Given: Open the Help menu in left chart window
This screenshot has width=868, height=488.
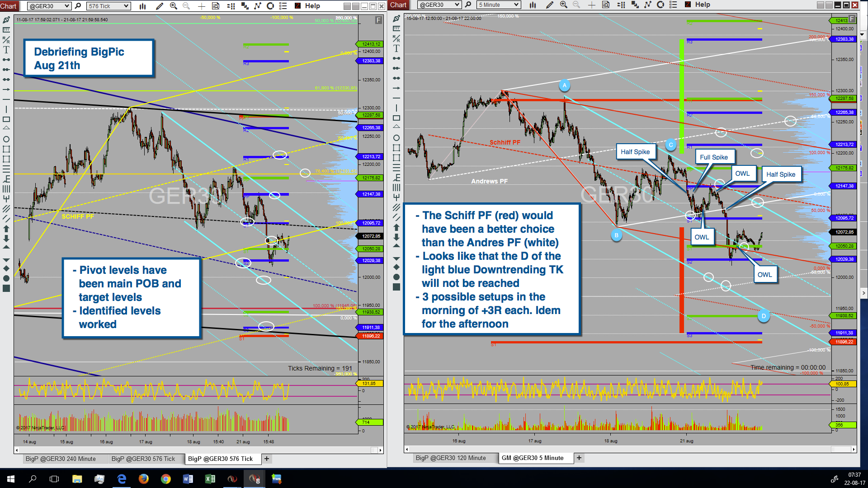Looking at the screenshot, I should tap(312, 6).
